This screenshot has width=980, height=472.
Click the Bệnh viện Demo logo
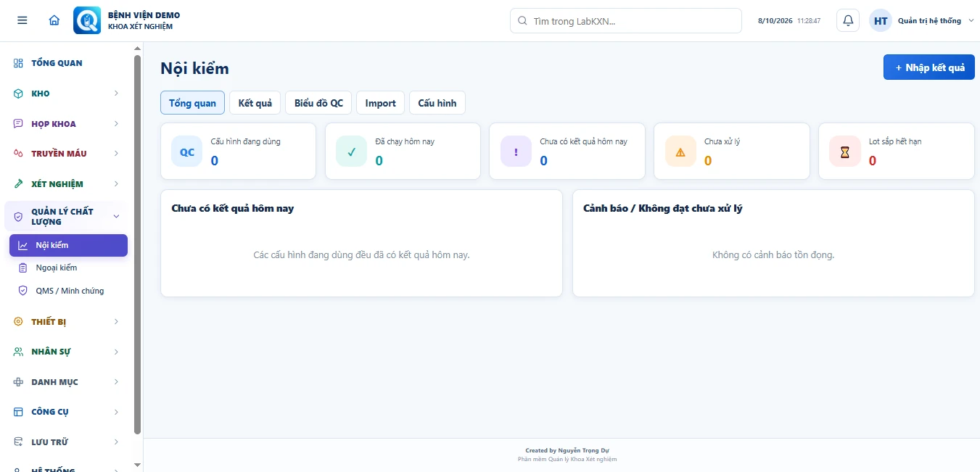click(87, 20)
